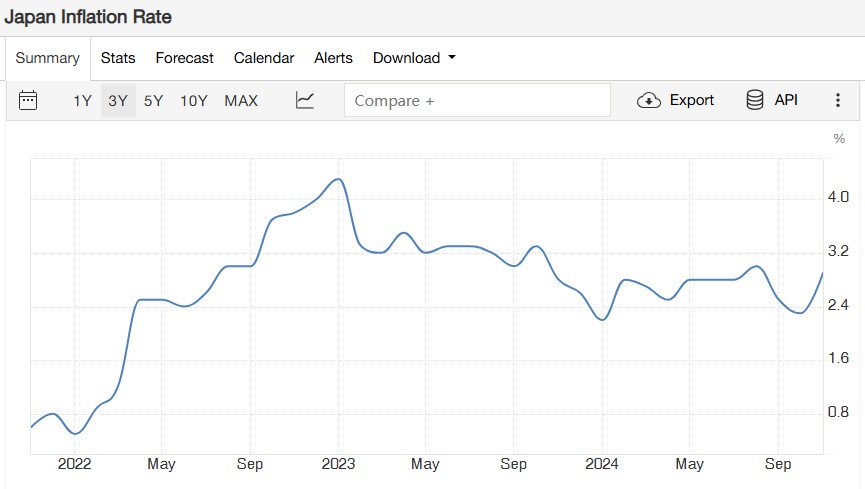Viewport: 865px width, 489px height.
Task: Open the Calendar tab
Action: click(x=264, y=58)
